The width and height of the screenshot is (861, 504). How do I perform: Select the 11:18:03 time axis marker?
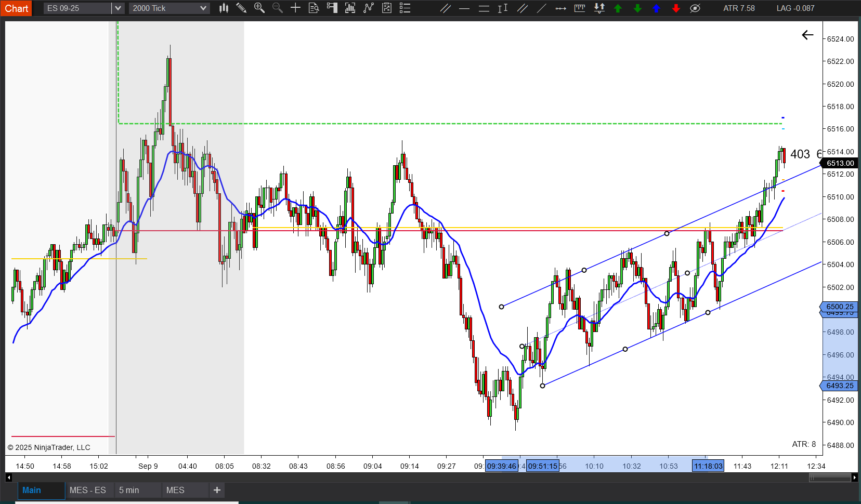tap(708, 466)
